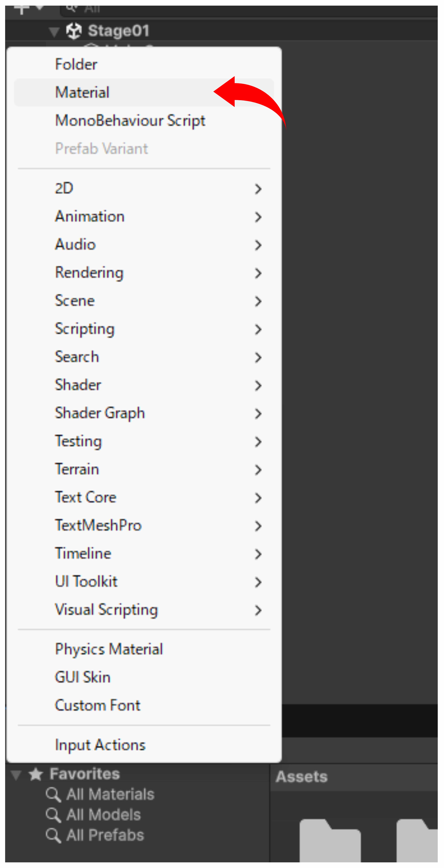Expand the Shader Graph submenu arrow

pyautogui.click(x=258, y=413)
